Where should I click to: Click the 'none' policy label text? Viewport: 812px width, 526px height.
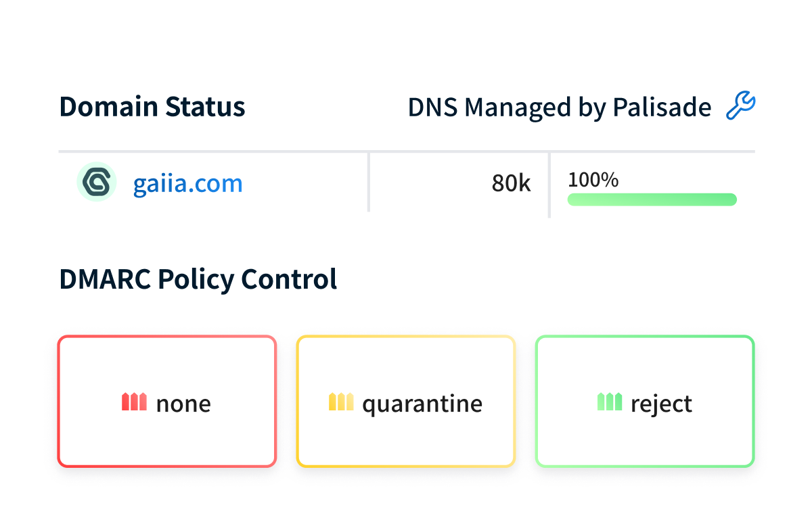pos(183,404)
